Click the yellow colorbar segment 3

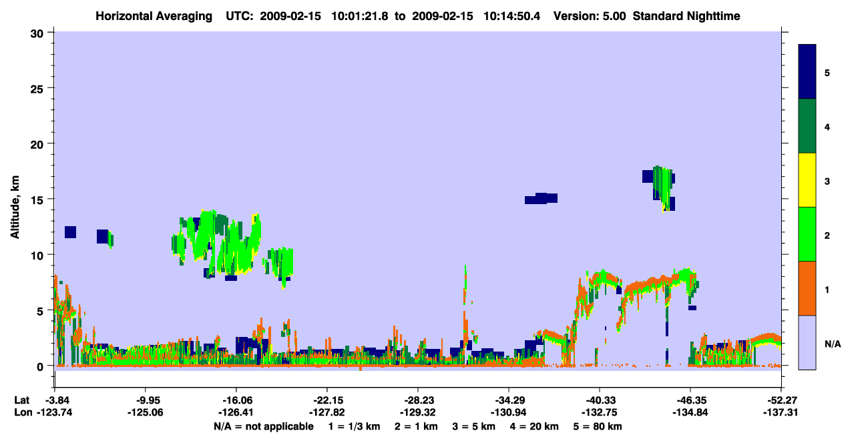pyautogui.click(x=807, y=180)
